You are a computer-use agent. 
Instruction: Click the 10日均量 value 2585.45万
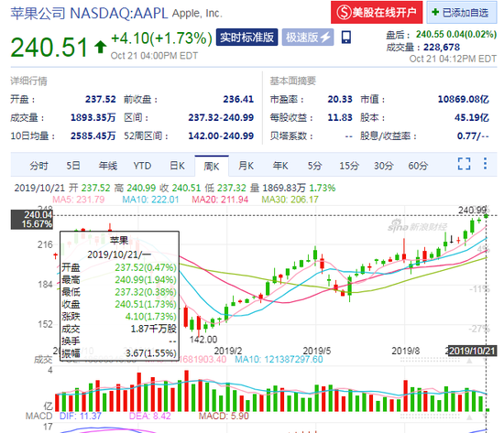(93, 135)
